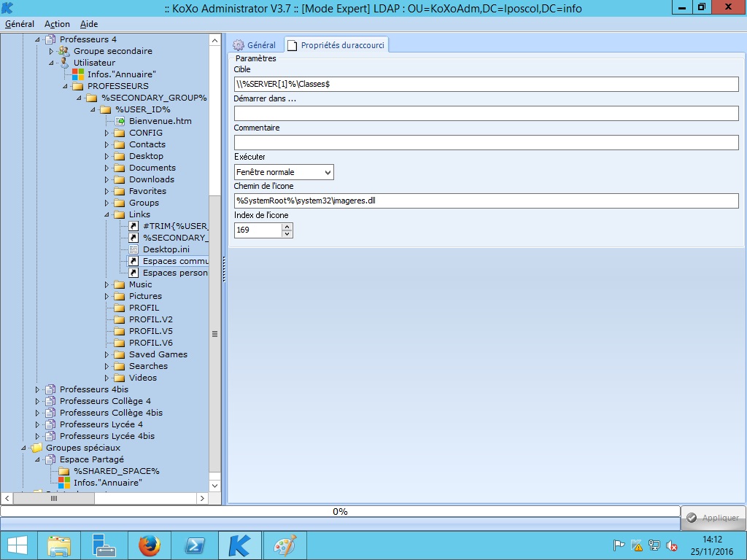Screen dimensions: 747x560
Task: Select the Utilisateur user icon
Action: coord(64,63)
